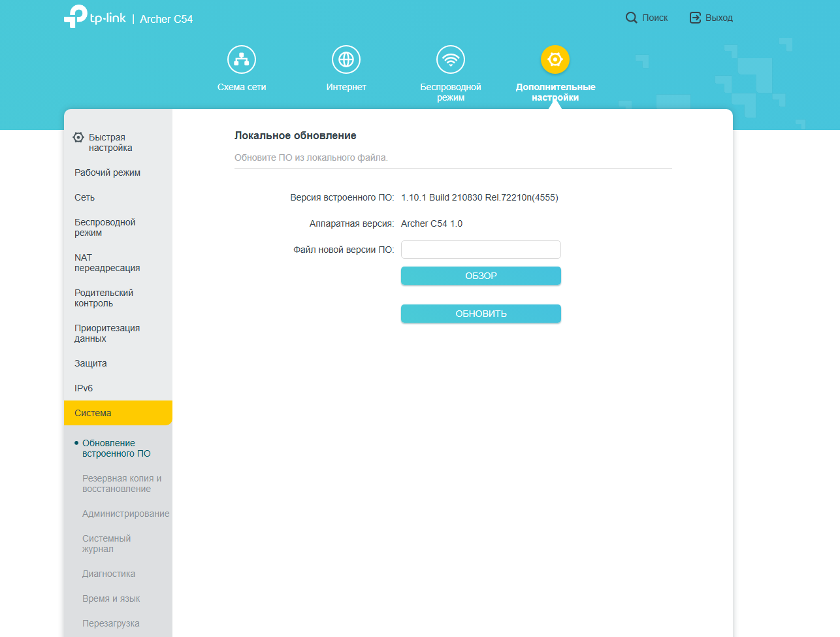Open the Беспроводной режим Wi-Fi icon
This screenshot has width=840, height=637.
451,59
